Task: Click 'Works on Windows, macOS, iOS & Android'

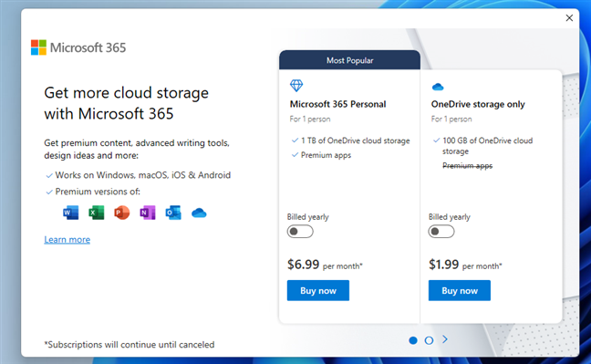Action: pyautogui.click(x=143, y=175)
